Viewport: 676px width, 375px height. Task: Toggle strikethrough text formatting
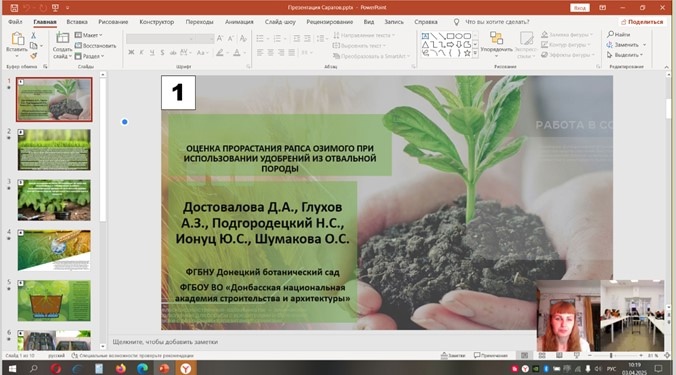tap(173, 53)
